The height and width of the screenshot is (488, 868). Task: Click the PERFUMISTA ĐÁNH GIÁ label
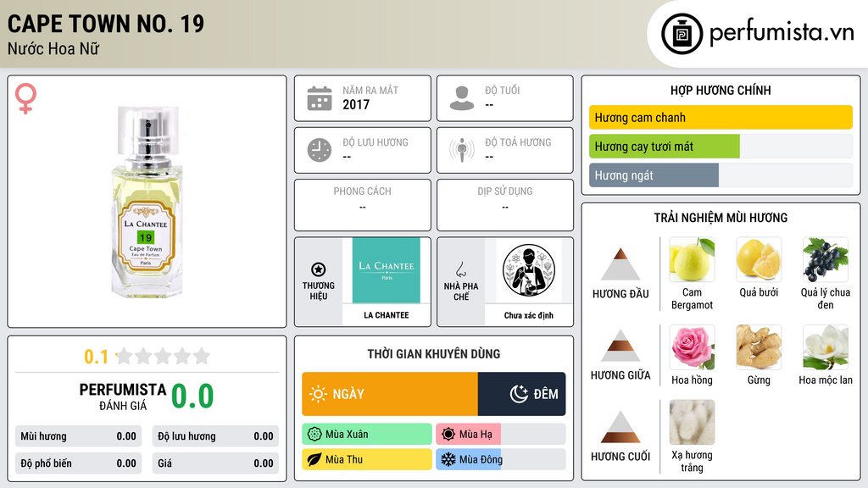click(x=123, y=396)
